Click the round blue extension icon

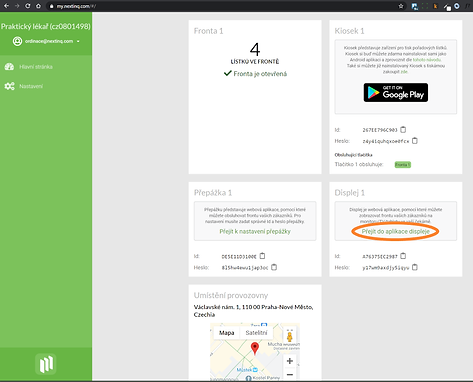(457, 6)
